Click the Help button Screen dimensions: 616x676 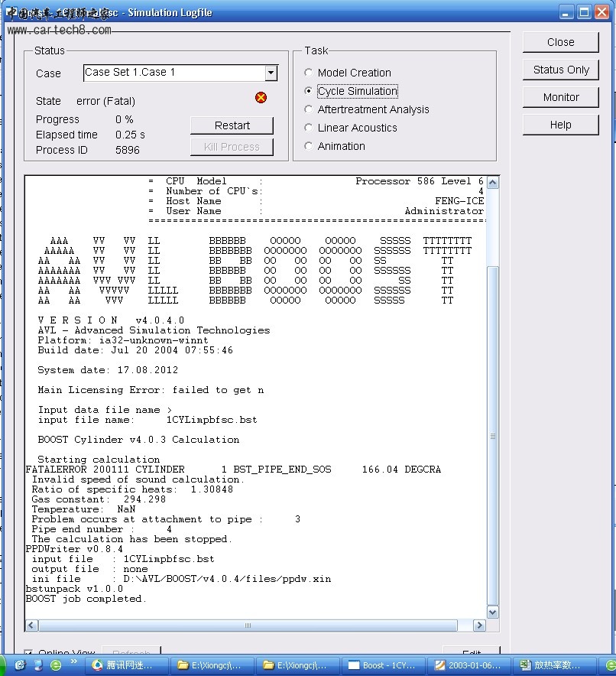tap(560, 125)
